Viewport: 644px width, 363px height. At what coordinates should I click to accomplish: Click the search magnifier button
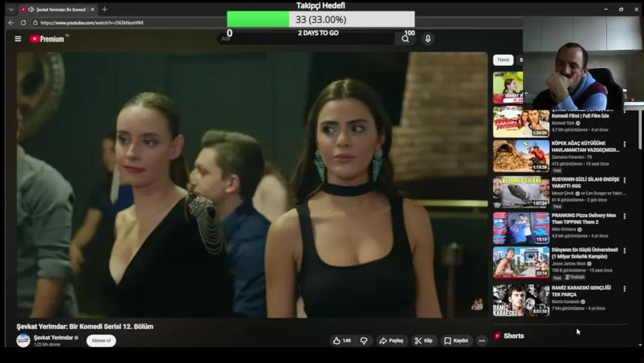405,39
